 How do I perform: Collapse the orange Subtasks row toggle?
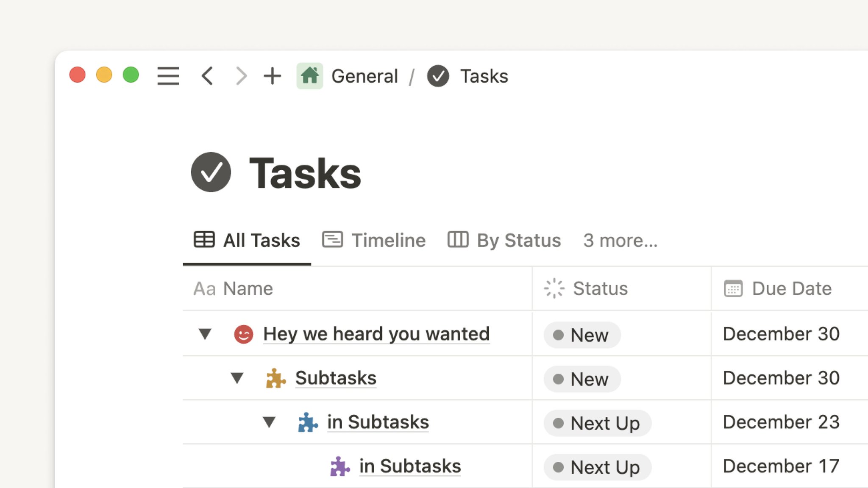tap(237, 378)
